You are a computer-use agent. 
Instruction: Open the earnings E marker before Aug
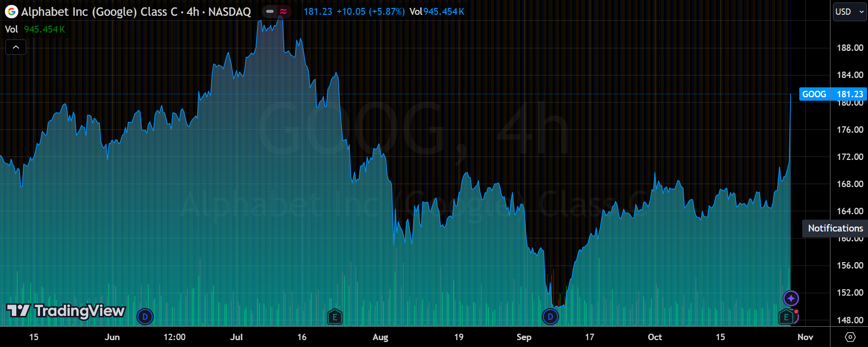pos(335,317)
